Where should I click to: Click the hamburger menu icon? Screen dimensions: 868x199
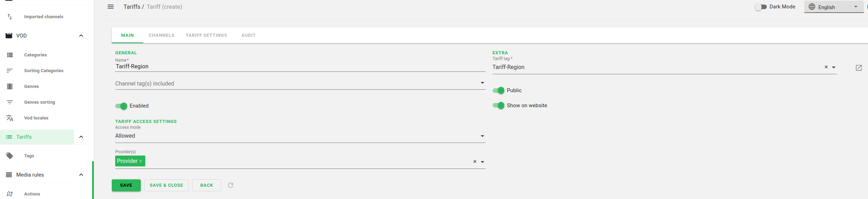pos(111,7)
